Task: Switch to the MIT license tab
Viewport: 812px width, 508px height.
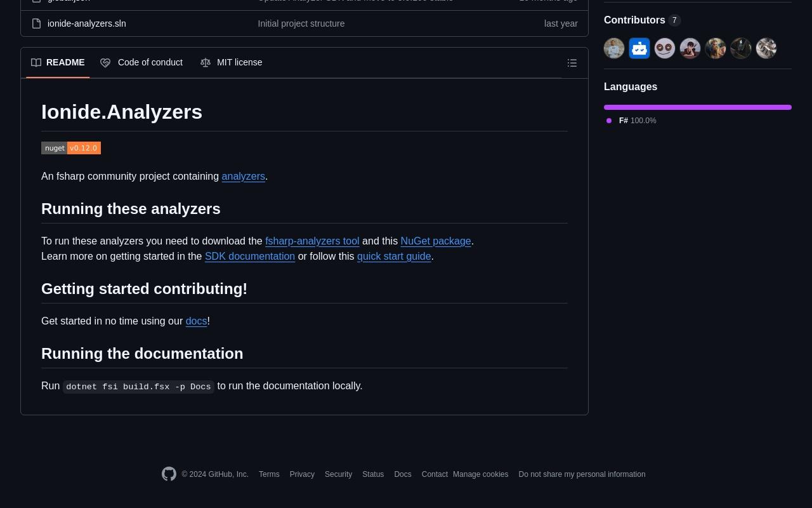Action: coord(232,62)
